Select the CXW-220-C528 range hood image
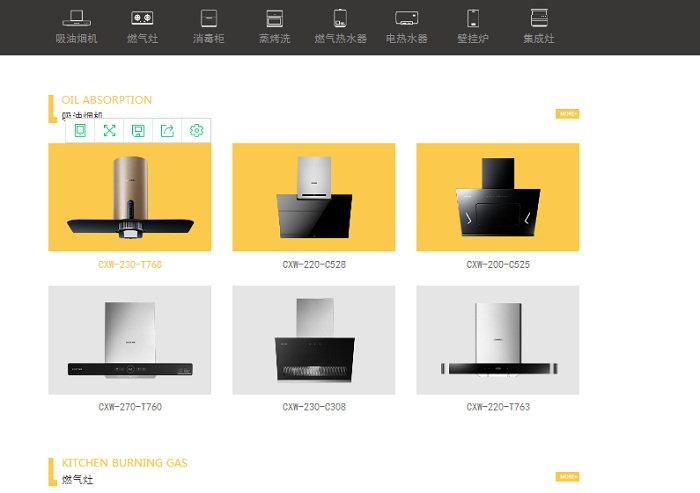The image size is (700, 493). pos(313,197)
